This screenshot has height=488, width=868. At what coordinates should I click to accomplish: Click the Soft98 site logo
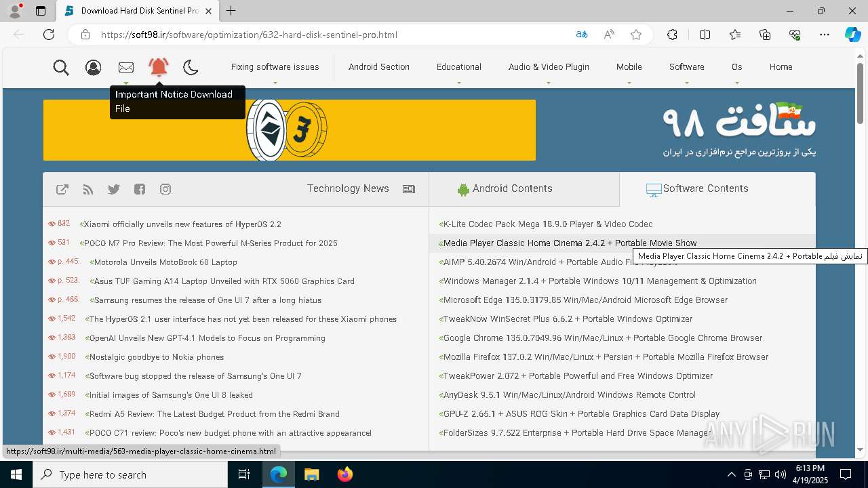tap(739, 129)
